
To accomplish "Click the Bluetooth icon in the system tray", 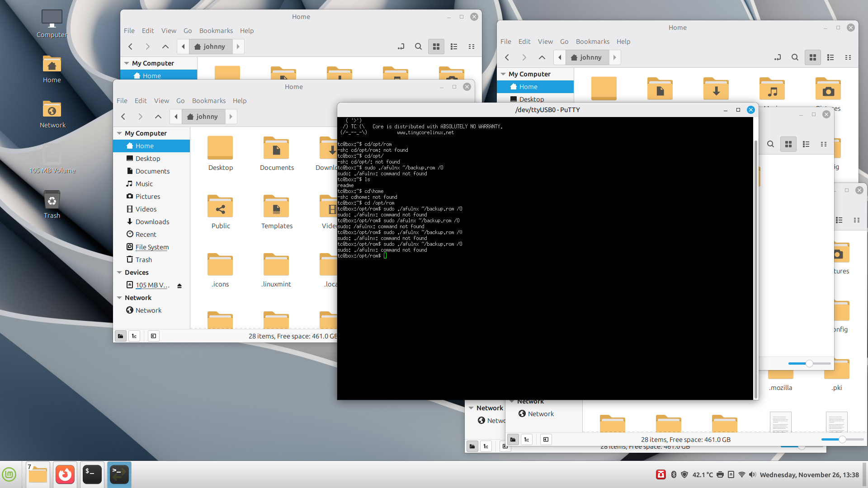I will [x=673, y=474].
